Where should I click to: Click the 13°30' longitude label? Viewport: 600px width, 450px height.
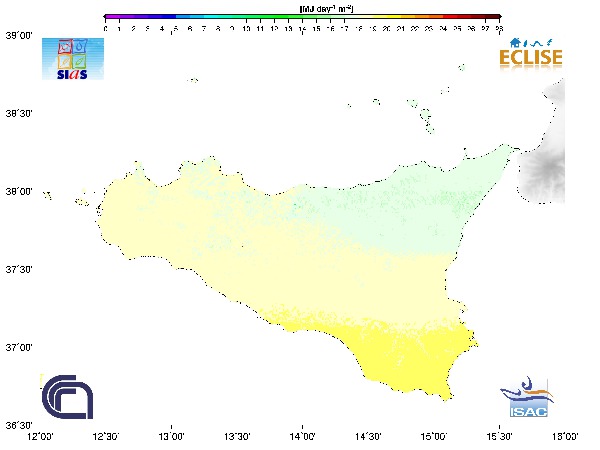(237, 437)
